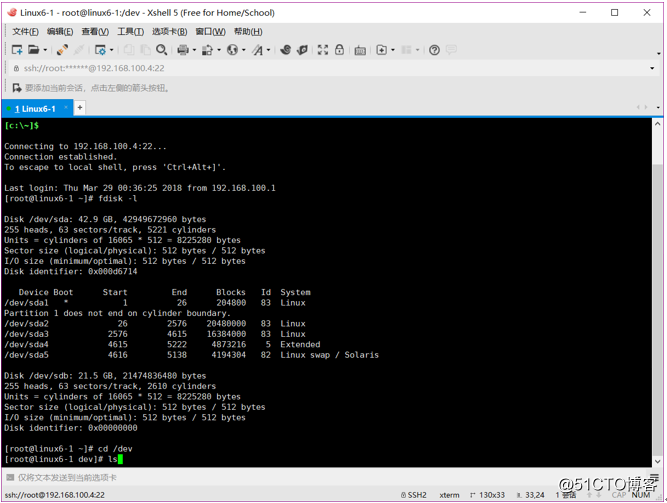Click the terminal scrollbar down arrow
Viewport: 667px width, 503px height.
click(657, 461)
